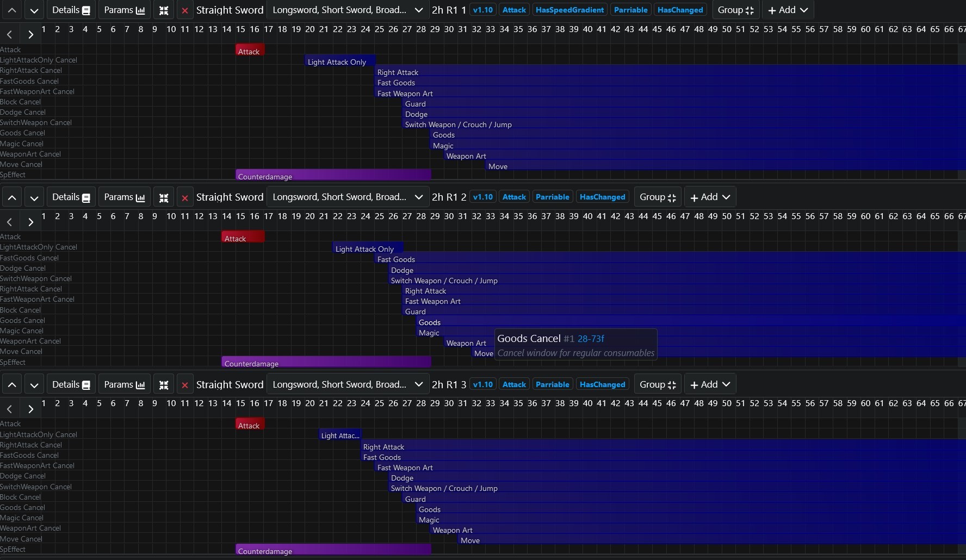Image resolution: width=966 pixels, height=560 pixels.
Task: Select Weapon Art bar in 2h R1 3 timeline
Action: 698,530
